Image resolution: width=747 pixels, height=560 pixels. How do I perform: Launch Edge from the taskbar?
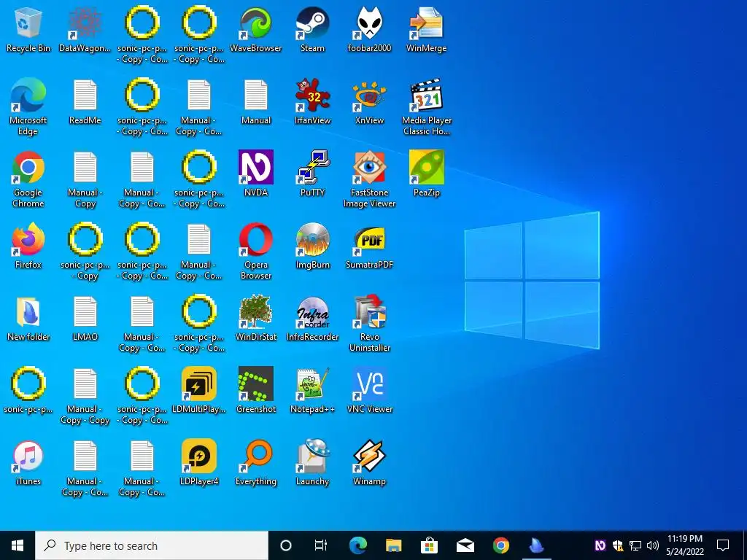pos(357,545)
